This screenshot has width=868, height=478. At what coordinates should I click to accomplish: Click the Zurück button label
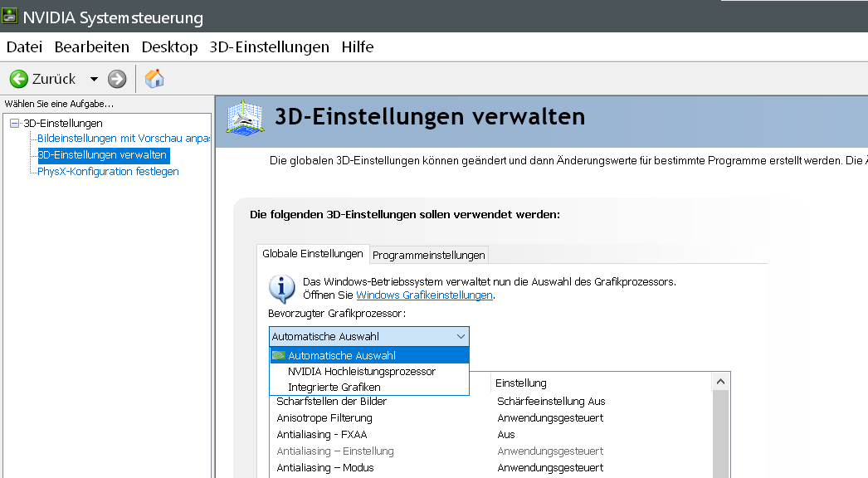[54, 79]
